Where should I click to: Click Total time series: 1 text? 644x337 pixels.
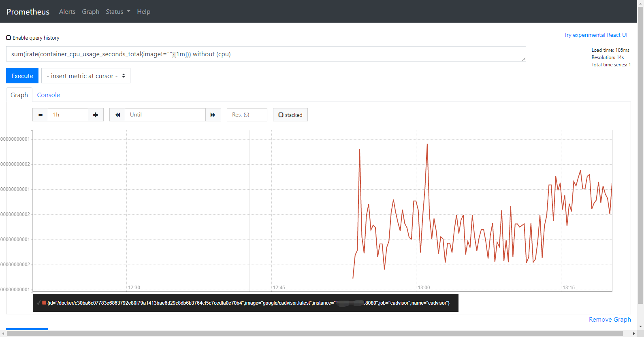tap(611, 65)
